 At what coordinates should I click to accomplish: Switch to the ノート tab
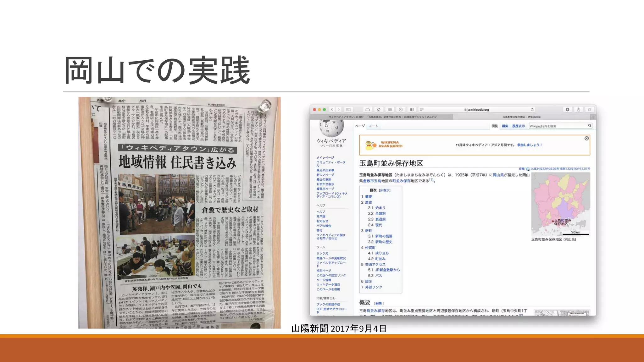[x=373, y=126]
